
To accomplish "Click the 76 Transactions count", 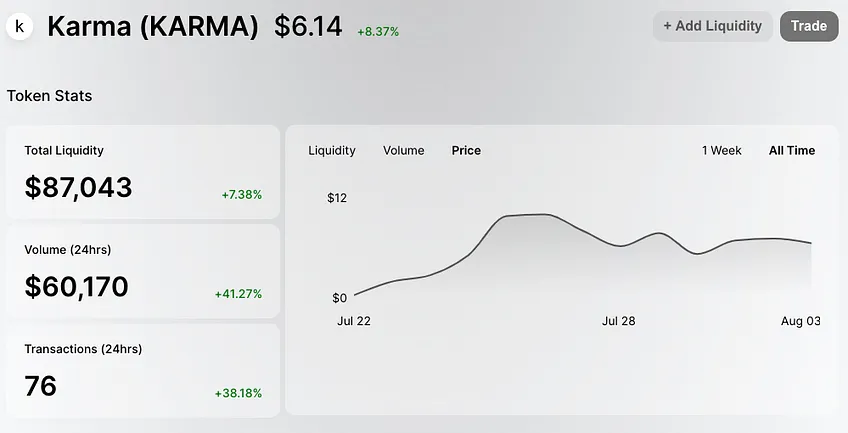I will click(41, 386).
